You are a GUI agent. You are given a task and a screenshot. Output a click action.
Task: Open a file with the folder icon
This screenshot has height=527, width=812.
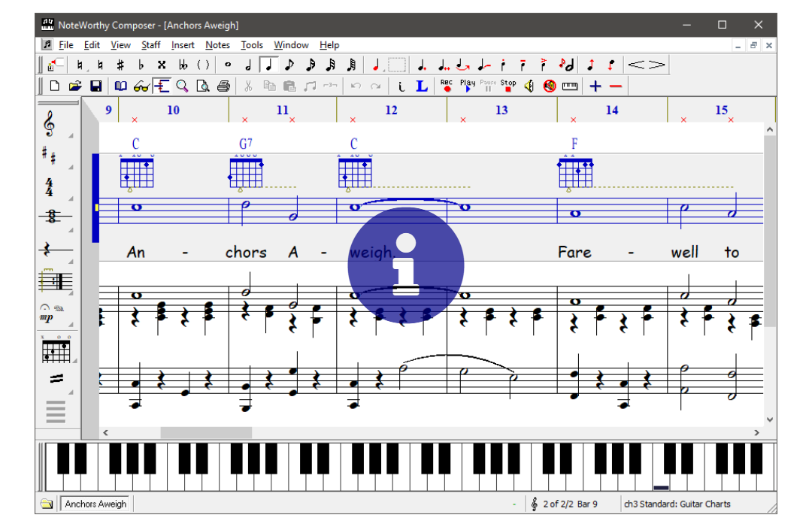75,86
